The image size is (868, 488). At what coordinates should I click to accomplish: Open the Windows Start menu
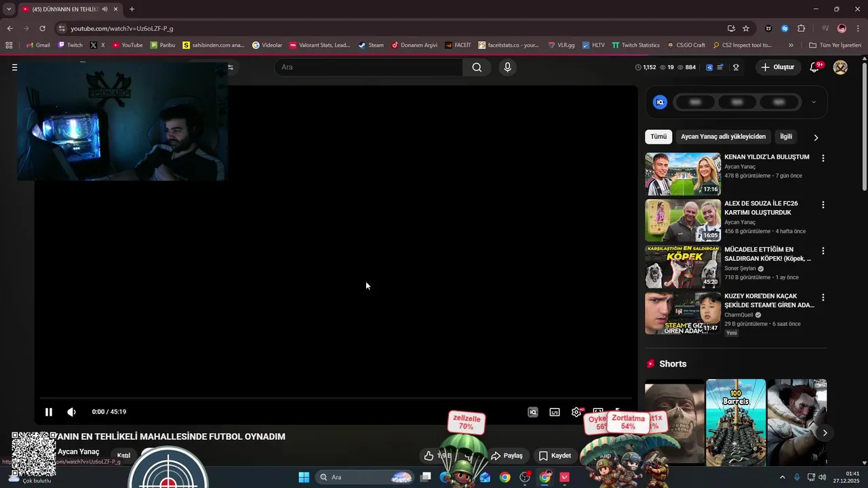click(304, 477)
